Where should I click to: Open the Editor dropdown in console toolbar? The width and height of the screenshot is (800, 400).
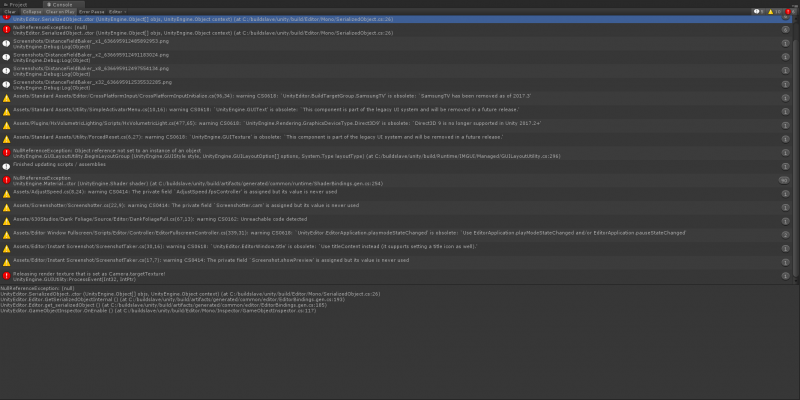pyautogui.click(x=117, y=11)
